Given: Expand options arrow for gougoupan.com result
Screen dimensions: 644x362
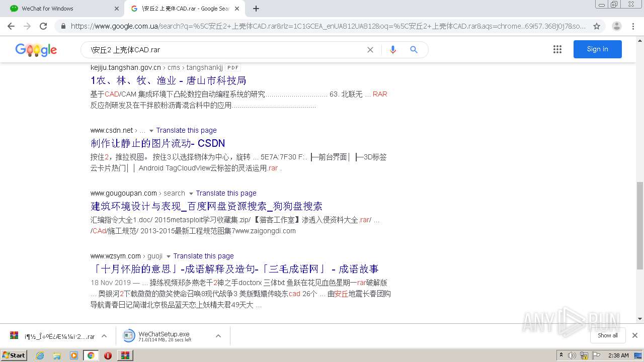Looking at the screenshot, I should 191,194.
